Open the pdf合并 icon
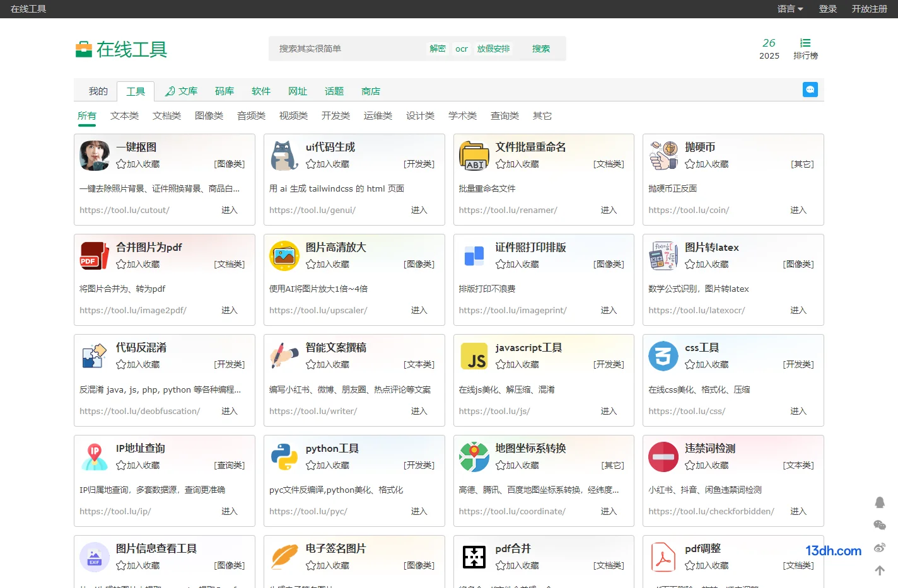 pos(474,557)
